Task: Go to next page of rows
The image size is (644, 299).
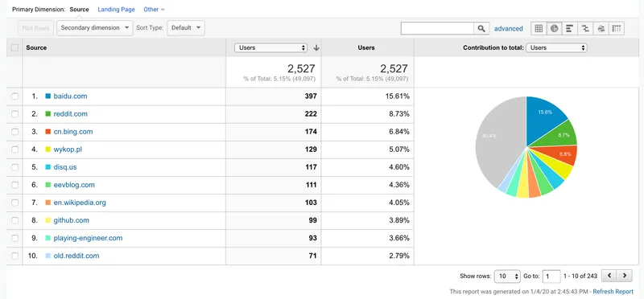Action: click(x=625, y=276)
